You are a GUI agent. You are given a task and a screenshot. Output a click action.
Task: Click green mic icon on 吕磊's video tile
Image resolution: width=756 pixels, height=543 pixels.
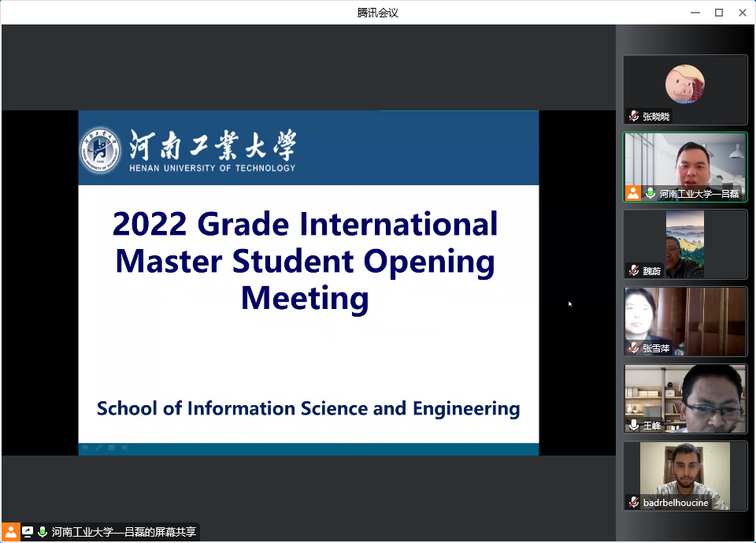[650, 193]
